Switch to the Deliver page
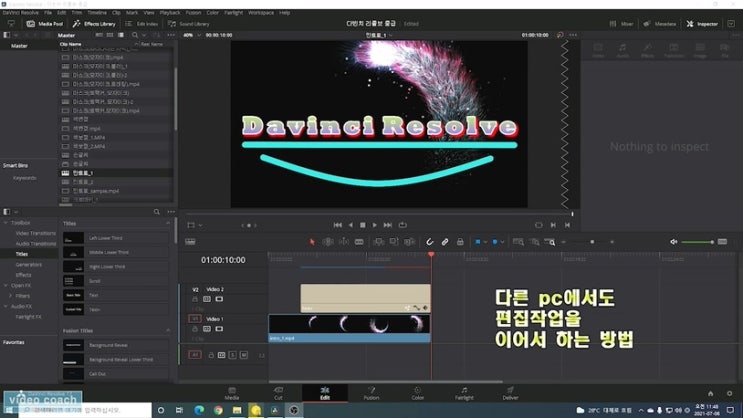Viewport: 743px width, 418px height. coord(510,393)
